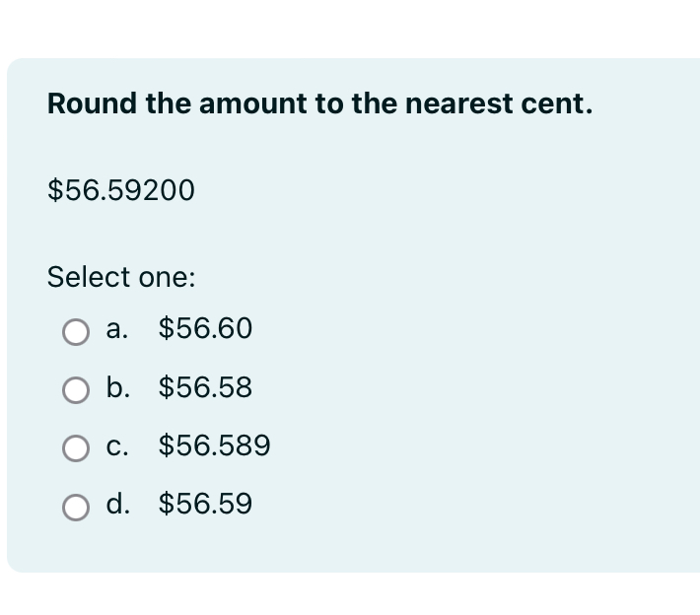Pick the $56.589 answer label
The height and width of the screenshot is (615, 700).
point(214,444)
